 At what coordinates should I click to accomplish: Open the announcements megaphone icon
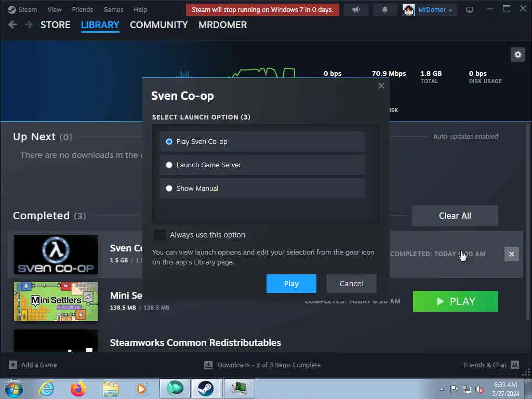(356, 10)
